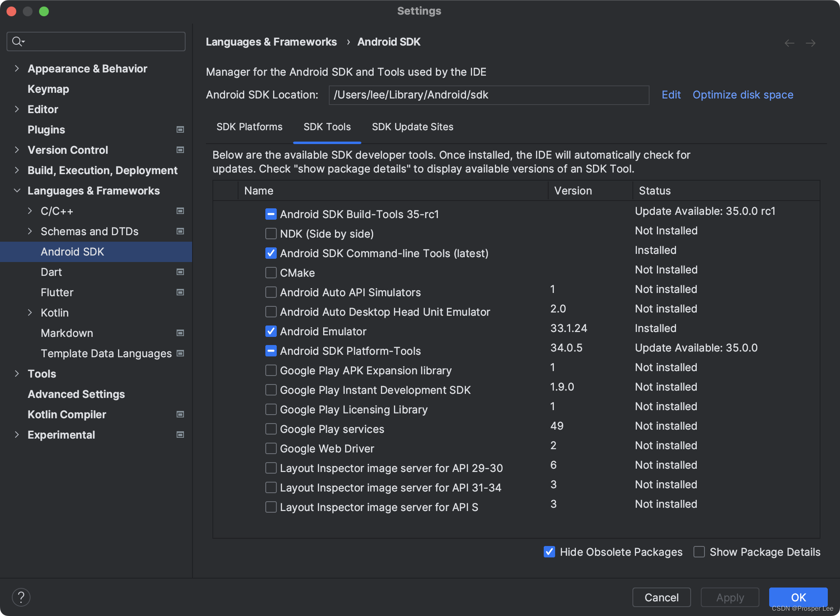Open Keymap settings page
The height and width of the screenshot is (616, 840).
[x=48, y=89]
